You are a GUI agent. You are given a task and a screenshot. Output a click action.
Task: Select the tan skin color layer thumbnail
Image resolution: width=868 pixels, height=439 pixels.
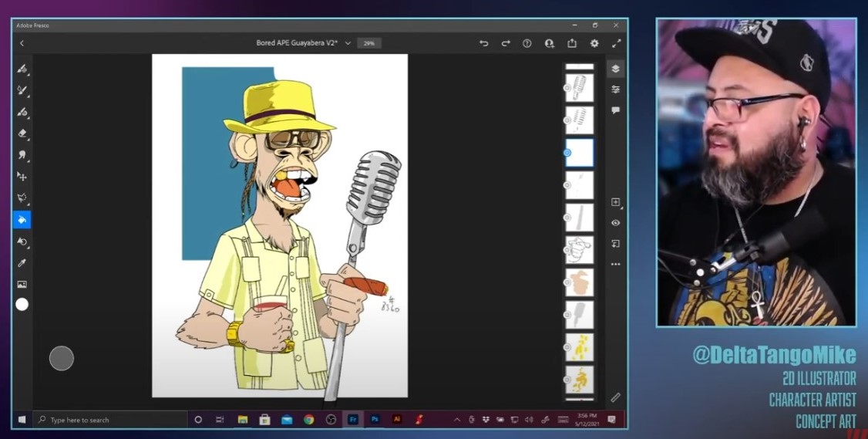point(579,282)
